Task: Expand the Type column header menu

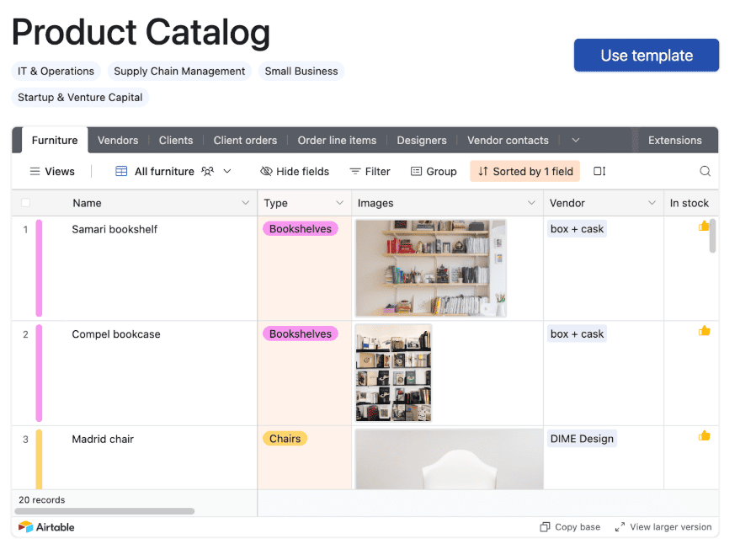Action: 340,202
